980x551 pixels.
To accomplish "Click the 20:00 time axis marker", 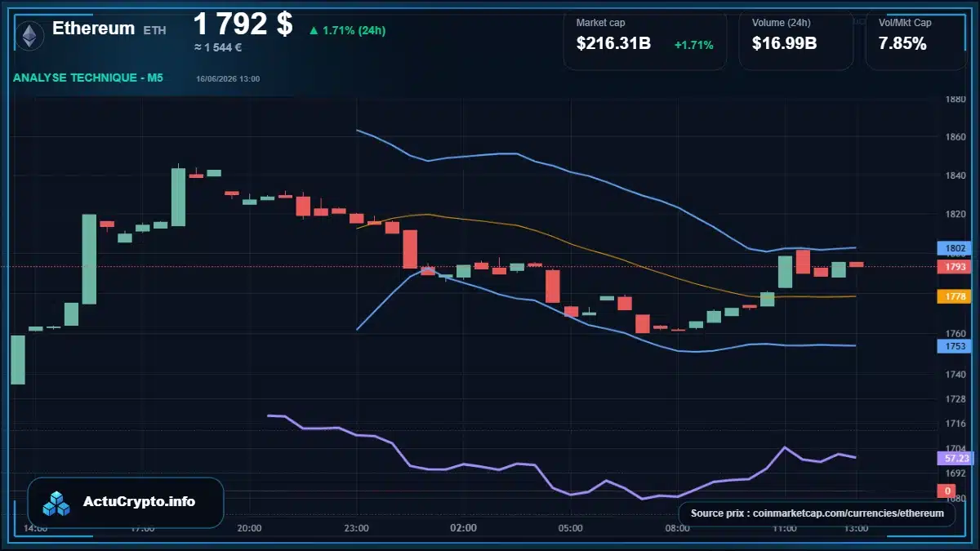I will 249,528.
